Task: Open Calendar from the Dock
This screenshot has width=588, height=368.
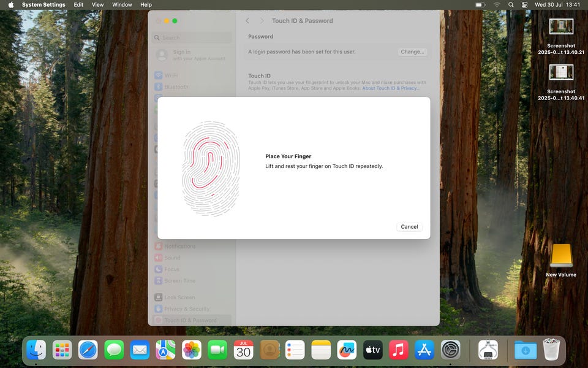Action: 243,350
